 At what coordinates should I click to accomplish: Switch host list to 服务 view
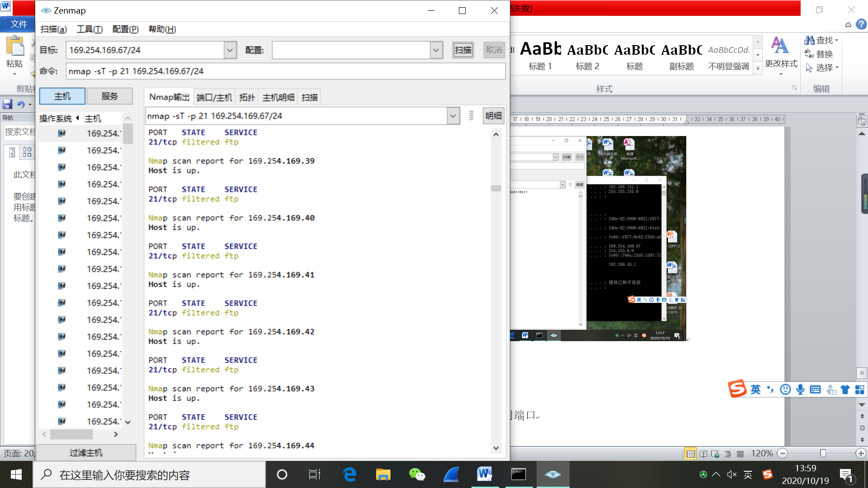(109, 96)
